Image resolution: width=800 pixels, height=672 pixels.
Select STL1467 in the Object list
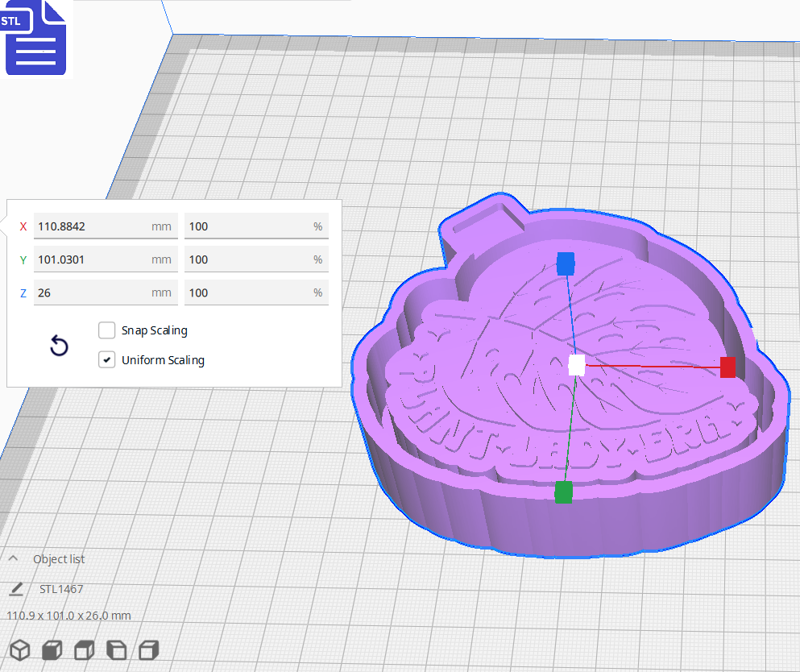[x=62, y=589]
